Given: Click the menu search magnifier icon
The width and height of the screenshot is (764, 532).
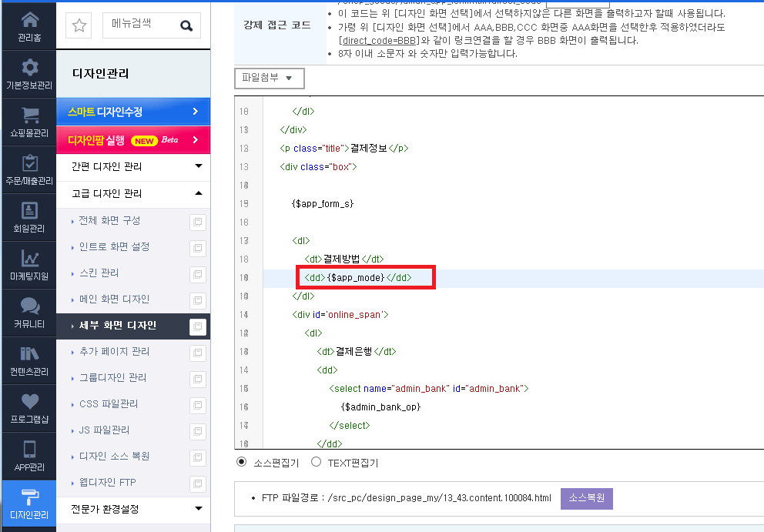Looking at the screenshot, I should [186, 26].
